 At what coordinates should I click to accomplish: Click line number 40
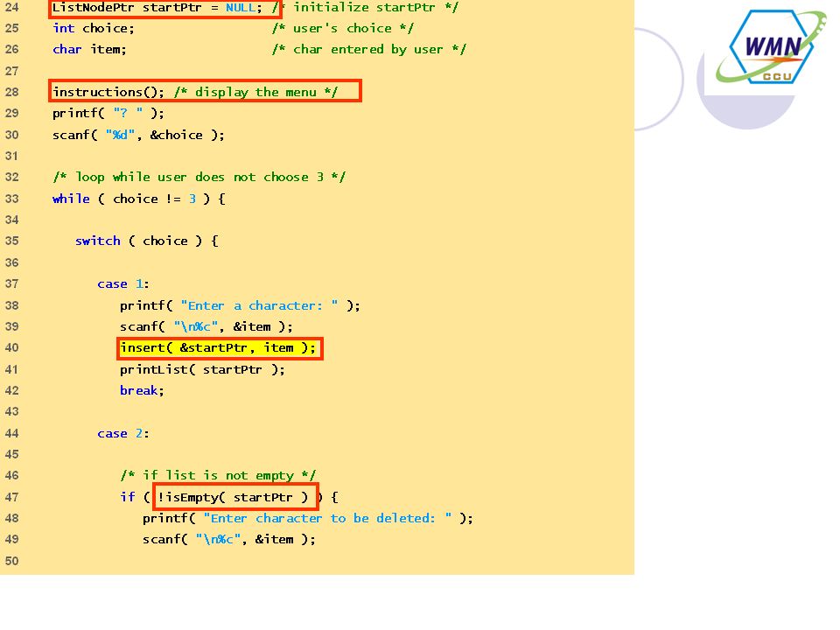point(11,347)
